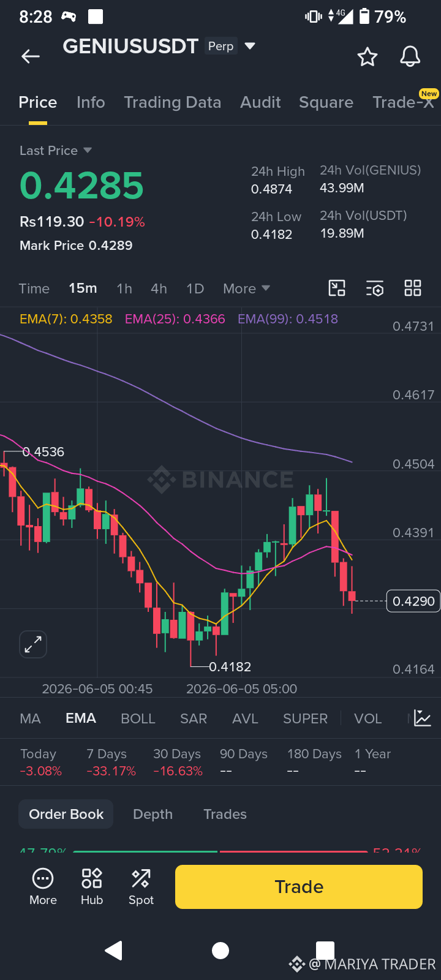
Task: Tap Android back navigation button
Action: pyautogui.click(x=114, y=951)
